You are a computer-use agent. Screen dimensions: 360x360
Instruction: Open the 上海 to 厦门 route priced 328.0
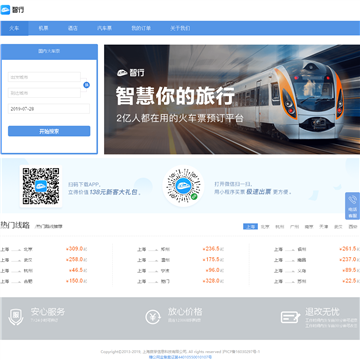(x=180, y=281)
